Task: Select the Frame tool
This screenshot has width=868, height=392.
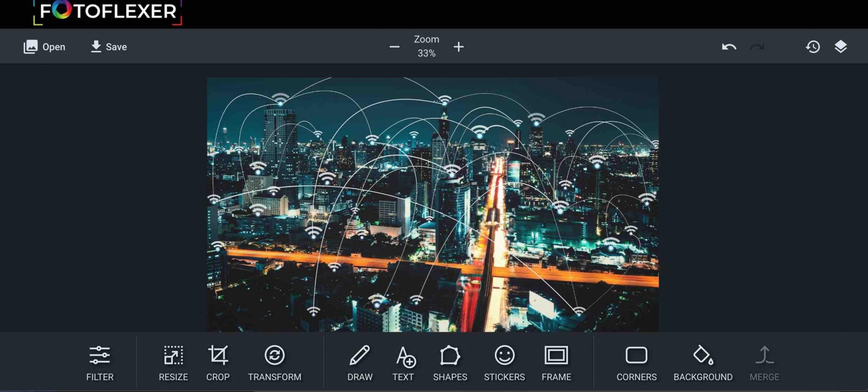Action: (x=557, y=363)
